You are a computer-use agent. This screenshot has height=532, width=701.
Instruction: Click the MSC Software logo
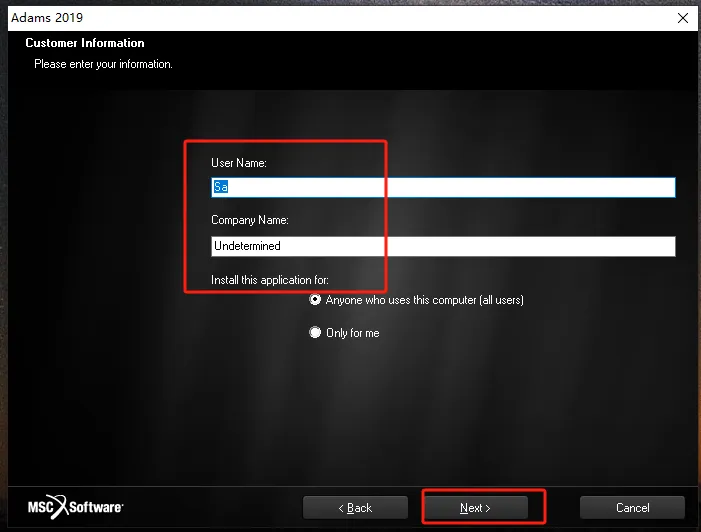coord(76,507)
